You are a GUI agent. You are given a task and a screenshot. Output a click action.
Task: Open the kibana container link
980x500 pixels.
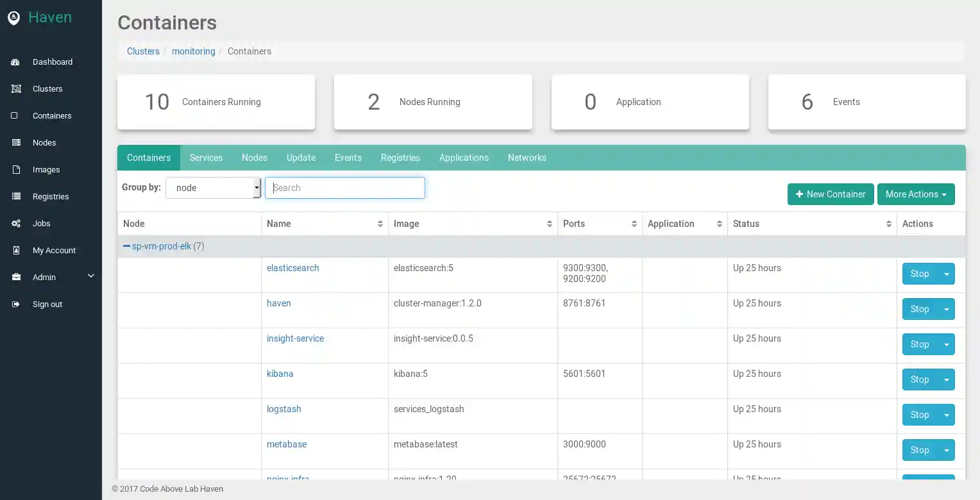tap(280, 374)
